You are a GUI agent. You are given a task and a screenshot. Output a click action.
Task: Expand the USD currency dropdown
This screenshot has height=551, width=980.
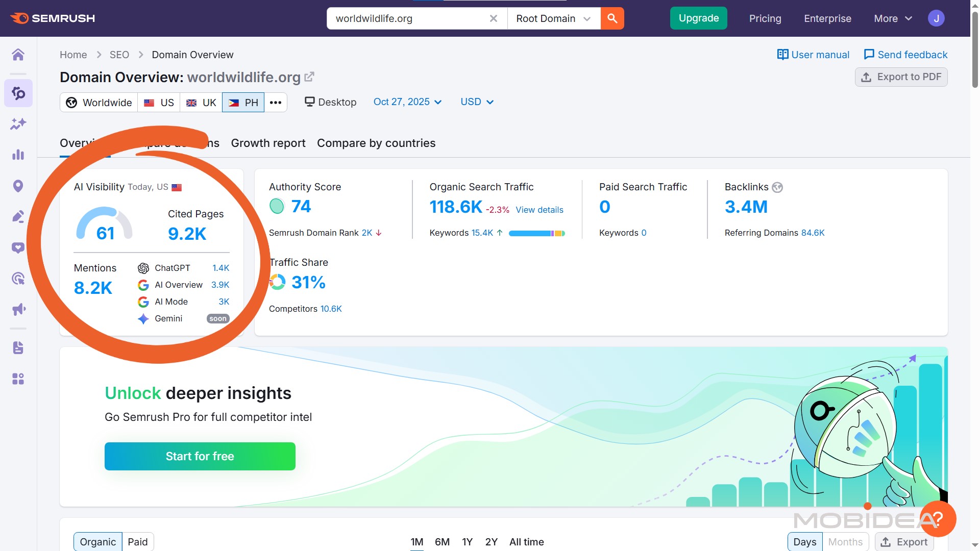click(476, 102)
